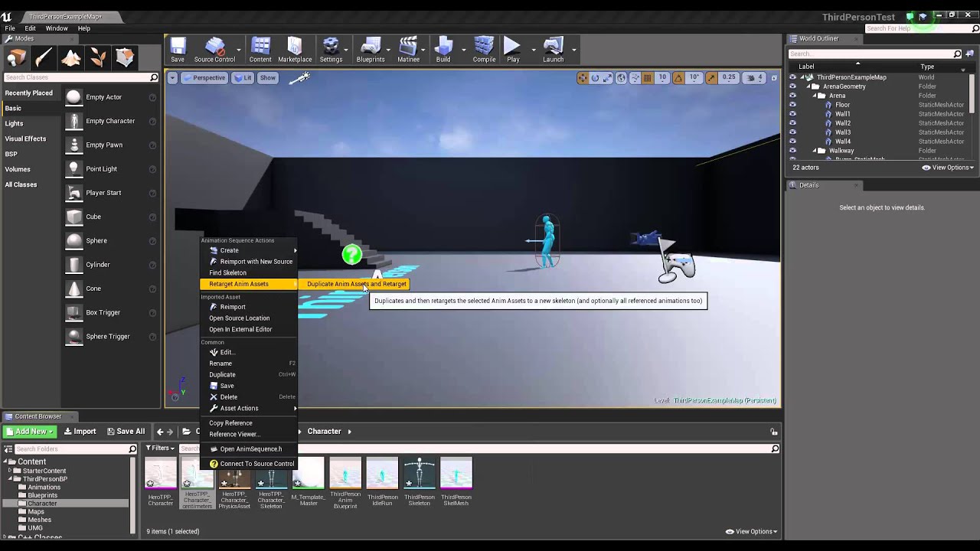Collapse the Arena folder in World Outliner
This screenshot has height=551, width=980.
click(815, 96)
